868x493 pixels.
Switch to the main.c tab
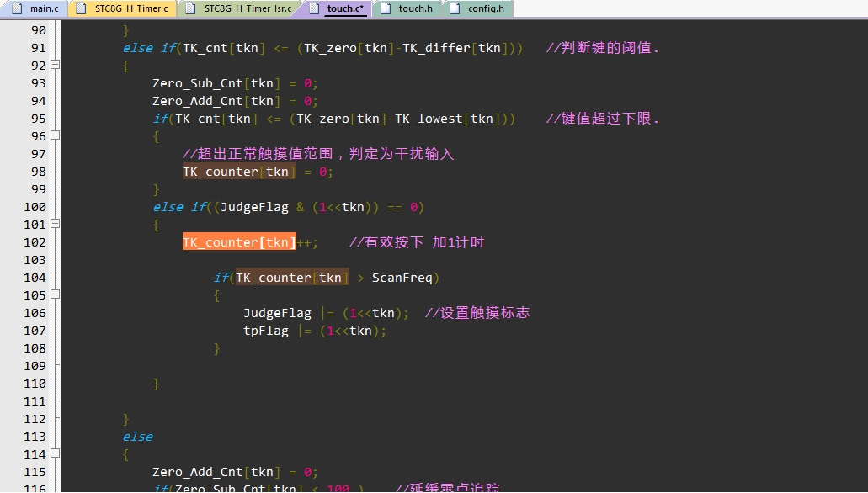[x=35, y=8]
